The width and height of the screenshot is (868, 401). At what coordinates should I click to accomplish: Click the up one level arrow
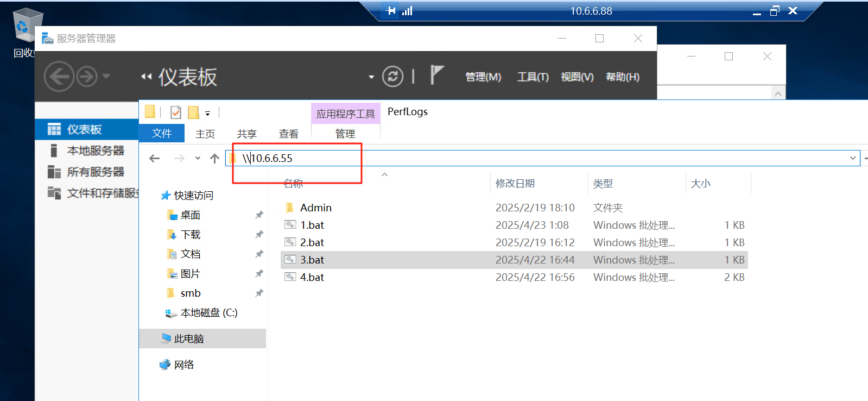click(x=214, y=158)
